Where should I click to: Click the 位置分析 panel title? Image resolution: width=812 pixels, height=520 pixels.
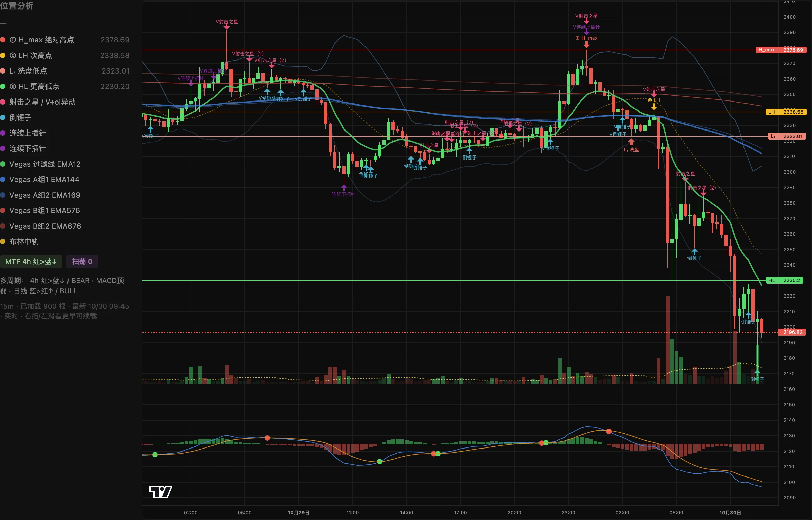click(17, 6)
